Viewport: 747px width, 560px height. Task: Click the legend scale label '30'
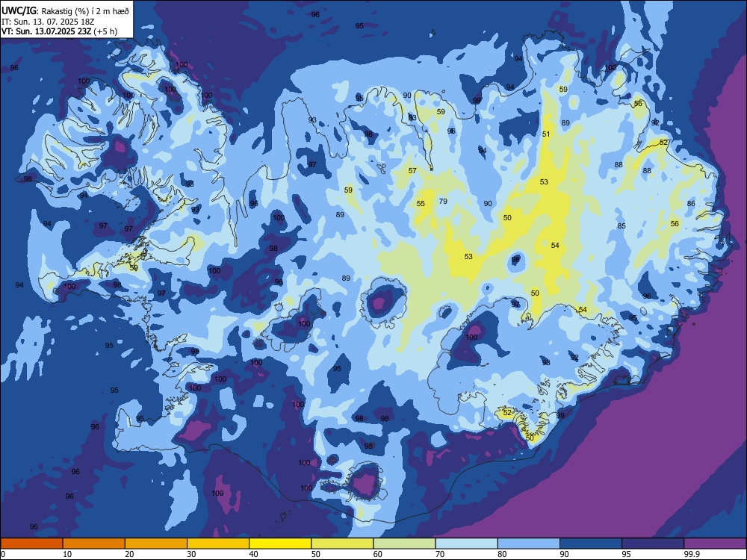pyautogui.click(x=191, y=554)
